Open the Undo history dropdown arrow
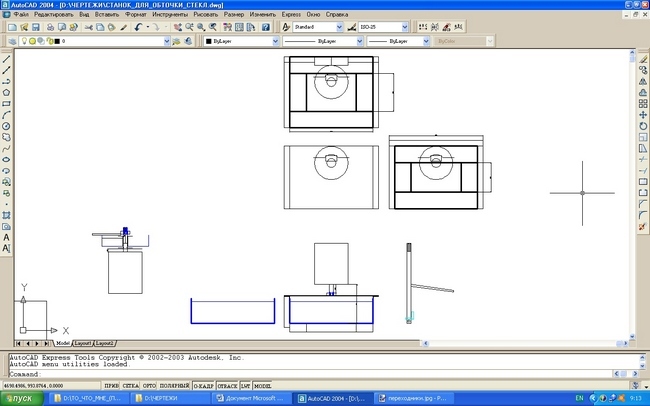This screenshot has width=650, height=406. click(x=147, y=27)
